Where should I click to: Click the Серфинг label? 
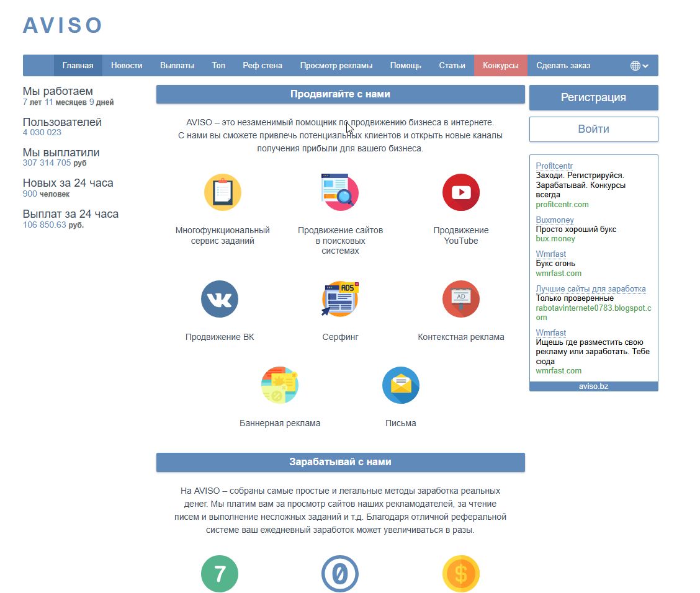pyautogui.click(x=340, y=337)
